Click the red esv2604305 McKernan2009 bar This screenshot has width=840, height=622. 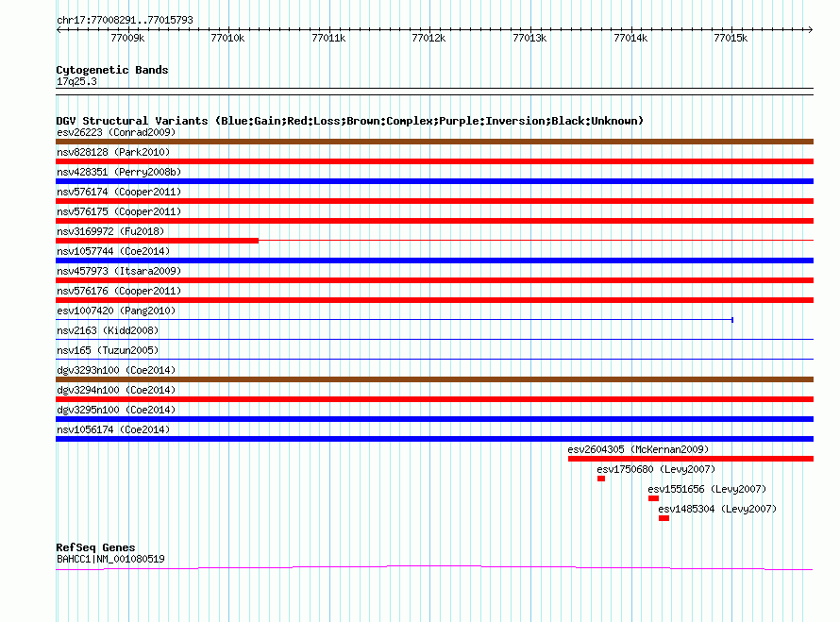690,460
